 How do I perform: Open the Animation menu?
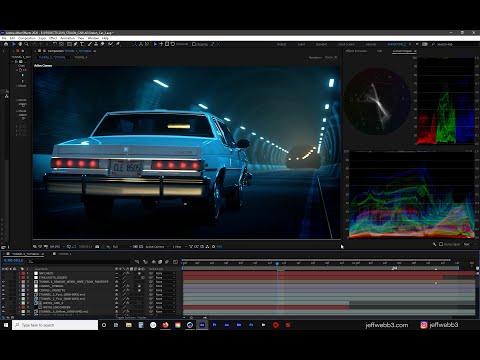coord(68,38)
